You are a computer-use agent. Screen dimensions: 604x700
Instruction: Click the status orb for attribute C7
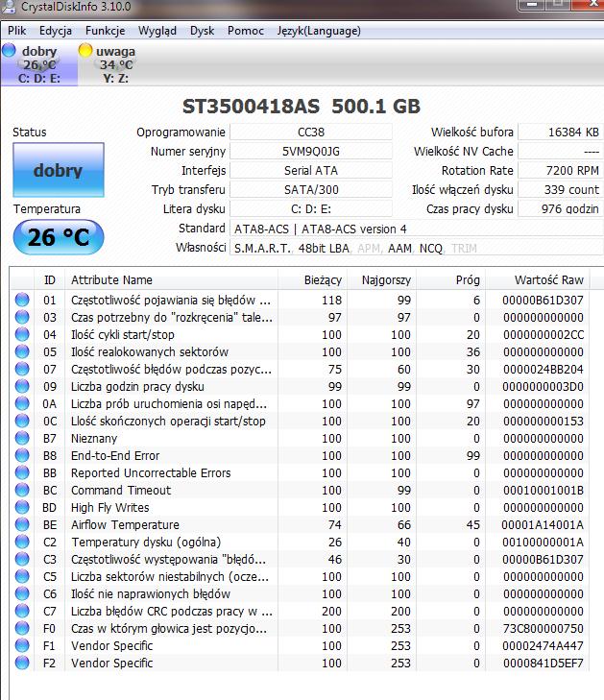click(22, 611)
